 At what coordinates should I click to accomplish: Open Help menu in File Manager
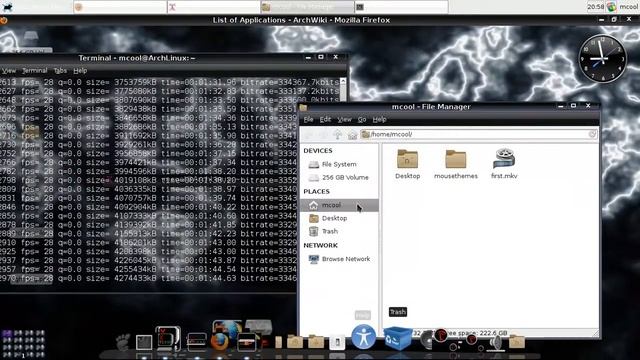tap(379, 120)
